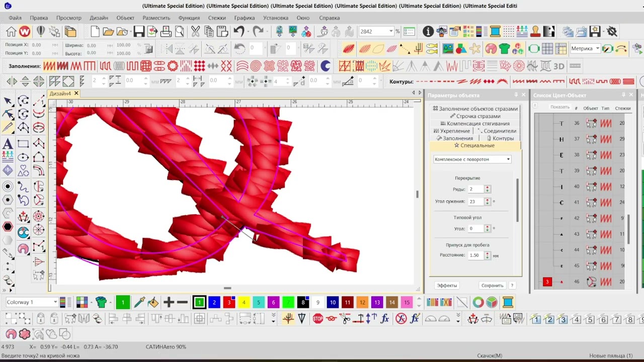
Task: Click the red STOP sign icon
Action: click(x=317, y=318)
